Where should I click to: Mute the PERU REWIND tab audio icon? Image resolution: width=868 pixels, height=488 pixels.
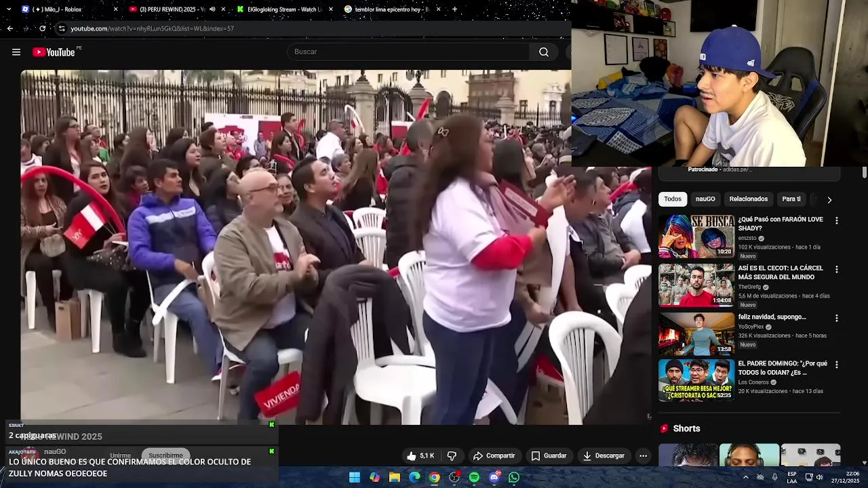[212, 9]
